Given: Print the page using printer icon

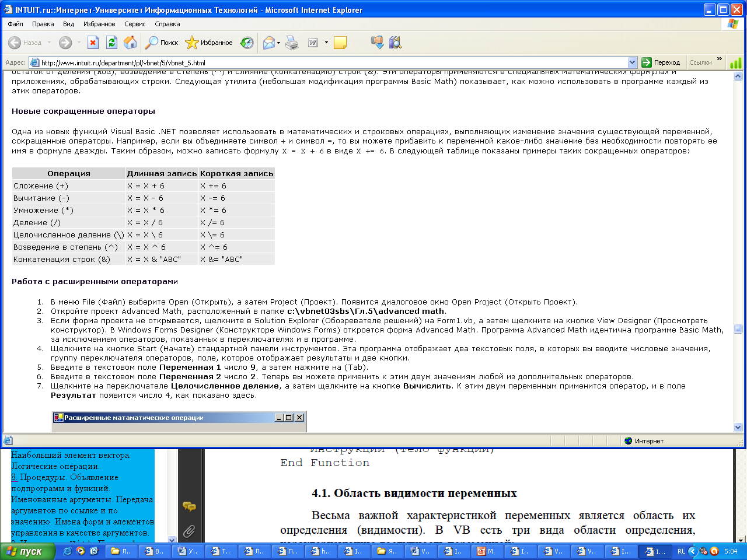Looking at the screenshot, I should coord(292,43).
